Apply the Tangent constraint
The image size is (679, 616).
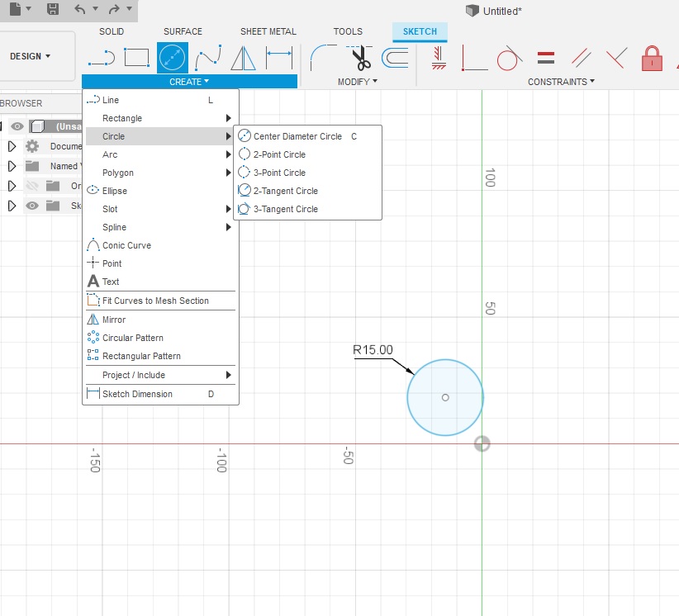click(x=508, y=56)
